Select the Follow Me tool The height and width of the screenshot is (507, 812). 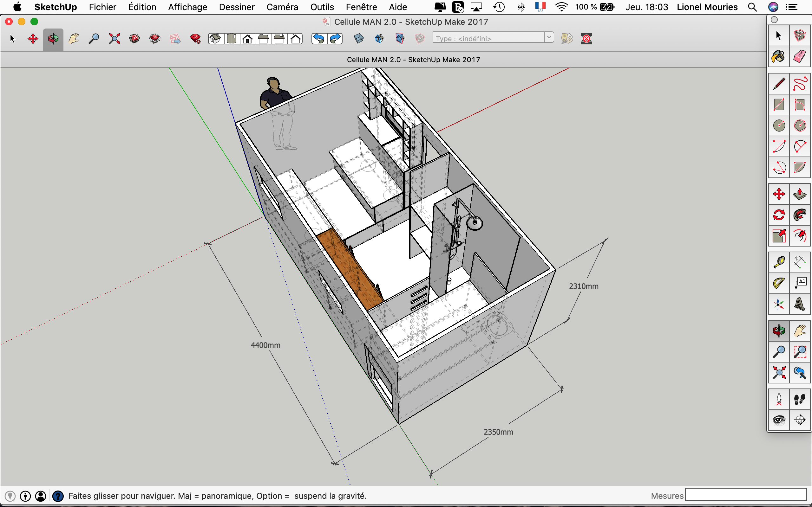click(x=800, y=215)
